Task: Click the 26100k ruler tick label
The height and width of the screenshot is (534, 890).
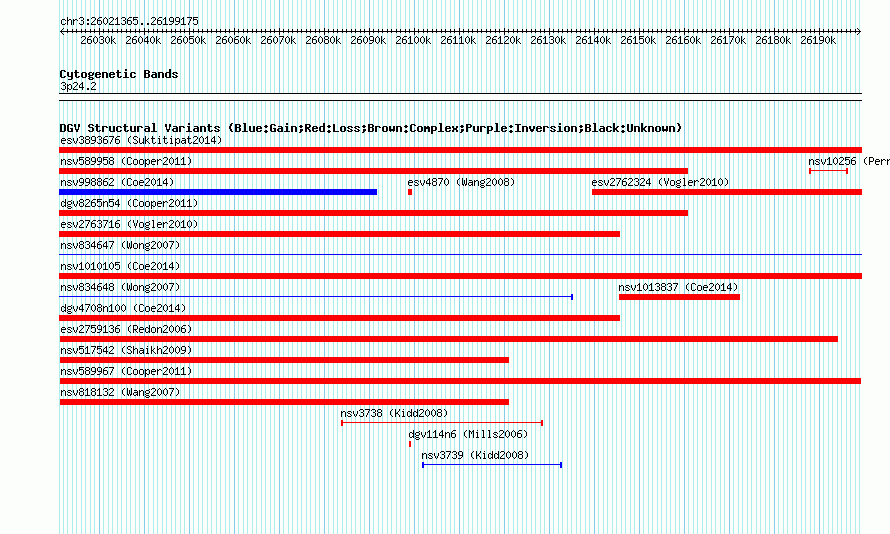Action: click(413, 40)
